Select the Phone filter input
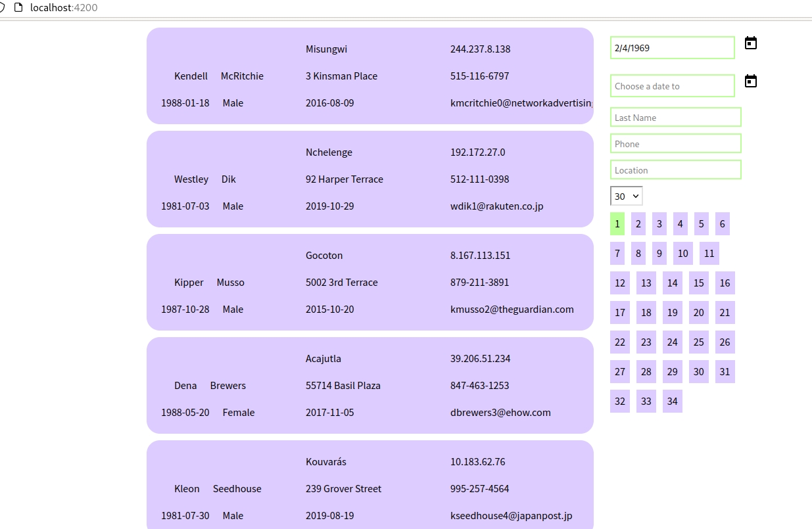 pyautogui.click(x=675, y=144)
